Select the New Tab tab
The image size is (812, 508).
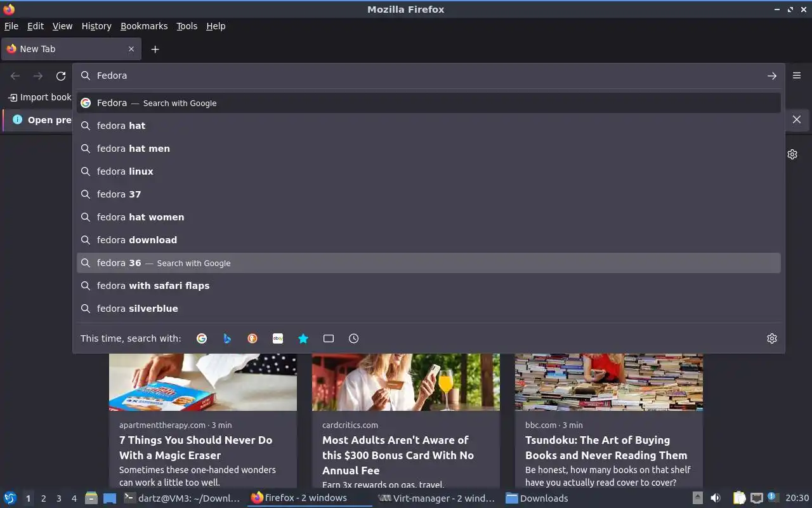(70, 49)
